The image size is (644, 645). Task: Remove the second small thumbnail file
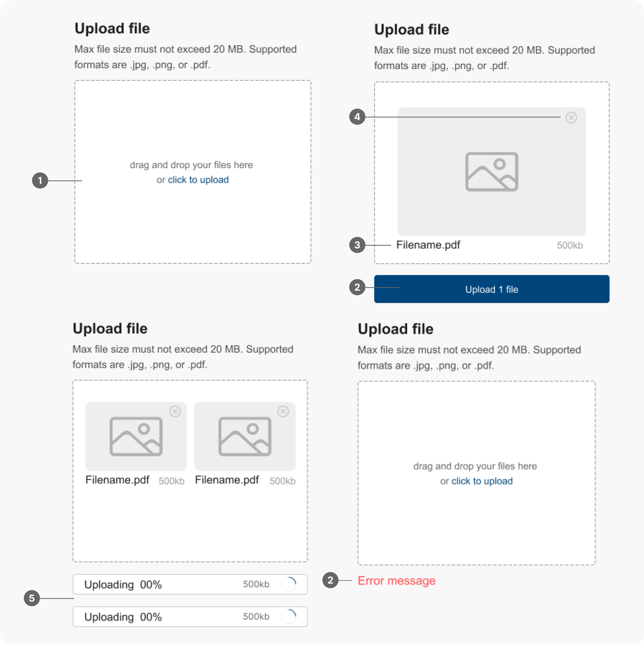coord(283,411)
